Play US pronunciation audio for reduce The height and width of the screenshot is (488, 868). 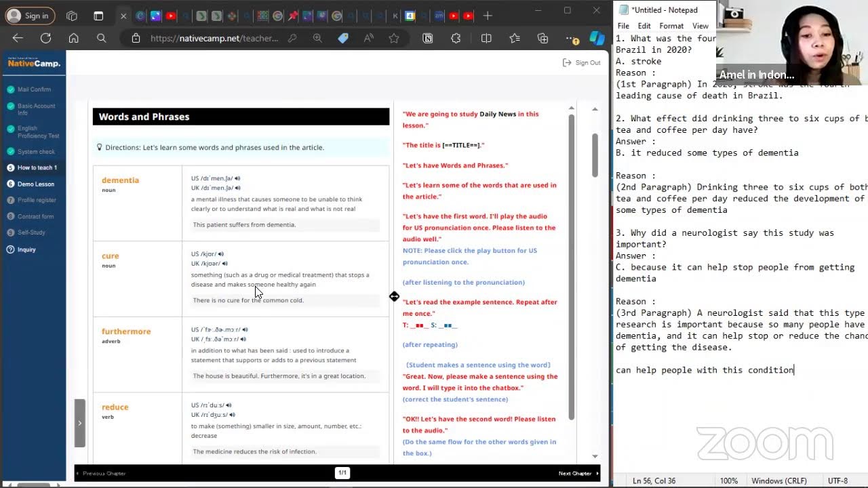228,405
